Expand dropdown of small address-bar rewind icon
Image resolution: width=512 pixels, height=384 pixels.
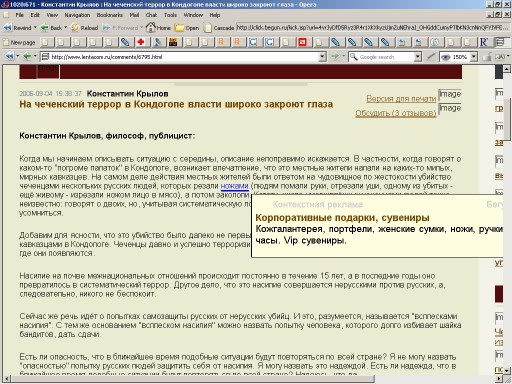point(18,57)
